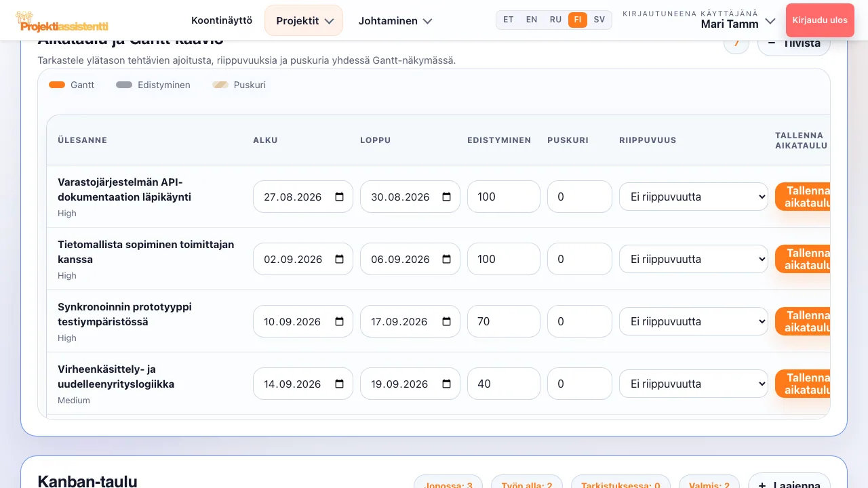This screenshot has height=488, width=868.
Task: Go to Koontinäyttö
Action: (222, 20)
